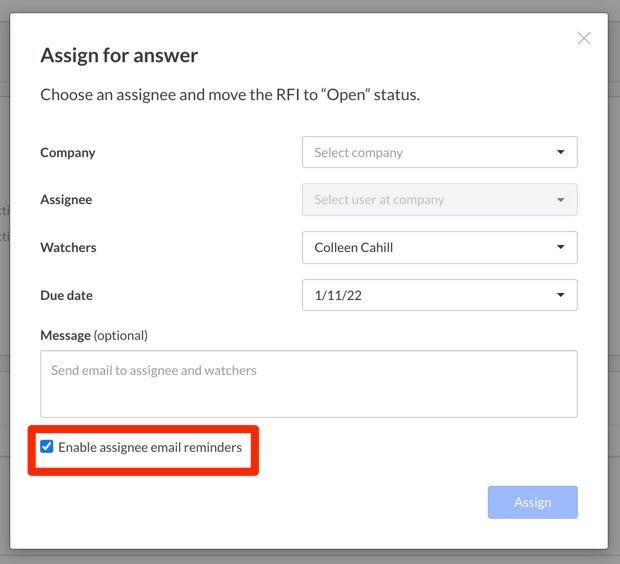The height and width of the screenshot is (564, 620).
Task: Click the Company dropdown arrow
Action: click(x=560, y=153)
